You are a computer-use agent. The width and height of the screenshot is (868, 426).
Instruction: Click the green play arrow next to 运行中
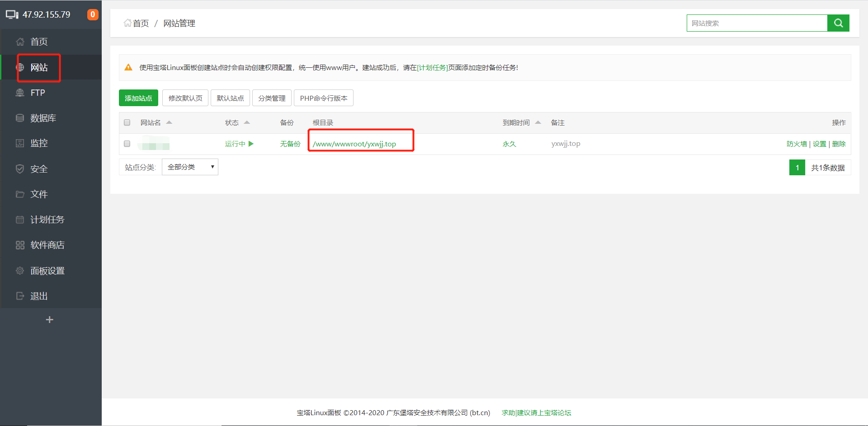tap(251, 144)
